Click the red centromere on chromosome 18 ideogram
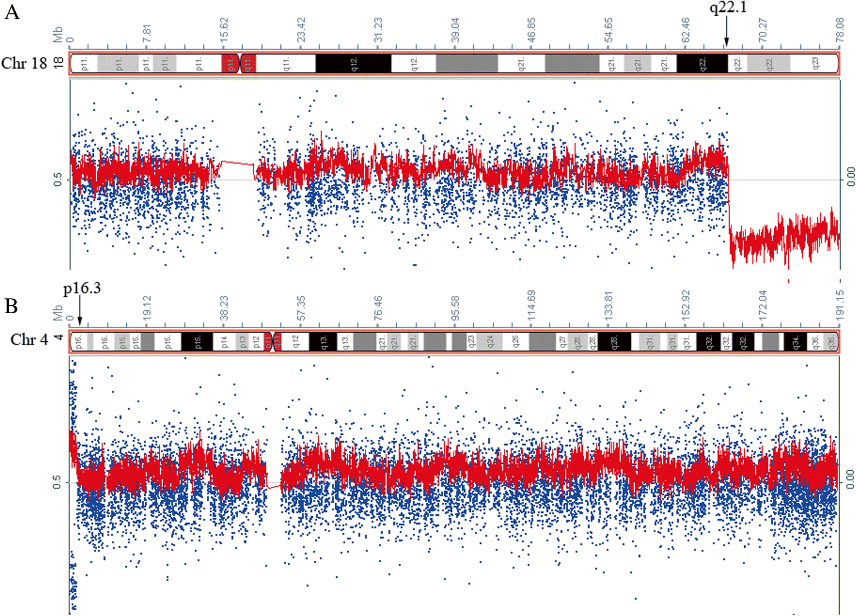Viewport: 856px width, 616px height. tap(239, 63)
